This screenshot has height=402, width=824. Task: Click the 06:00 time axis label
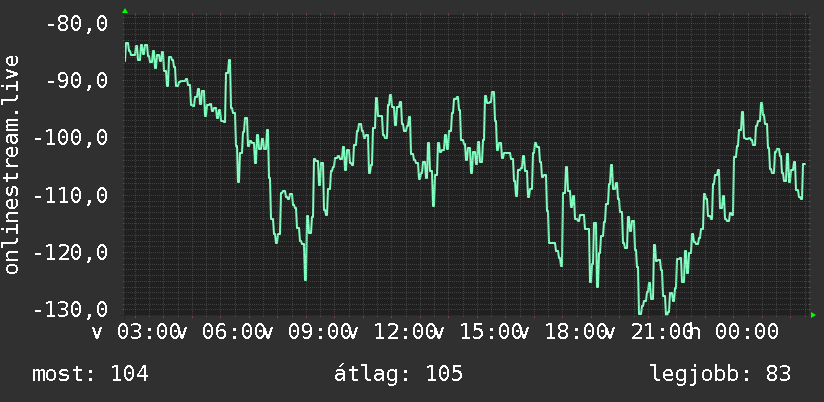233,332
